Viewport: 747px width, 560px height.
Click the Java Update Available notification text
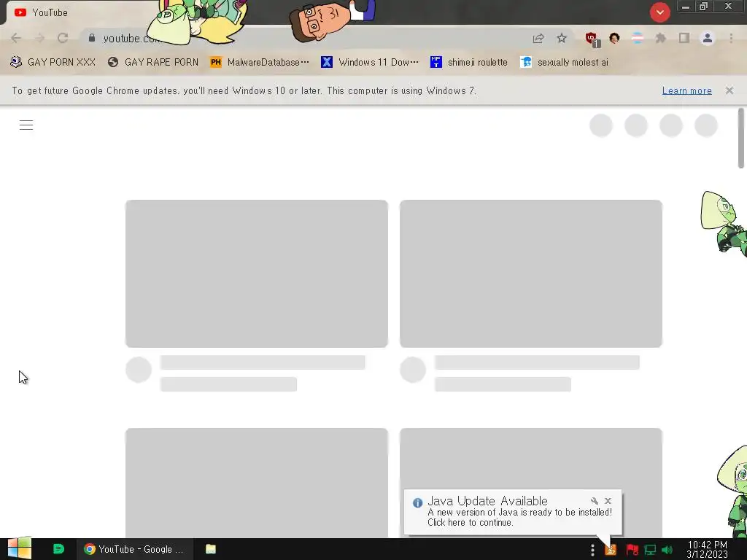point(487,501)
